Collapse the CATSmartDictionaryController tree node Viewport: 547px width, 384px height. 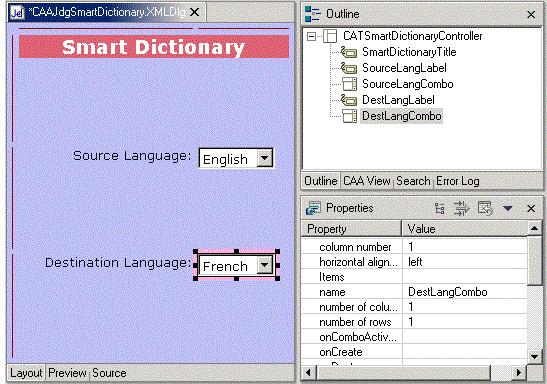312,36
